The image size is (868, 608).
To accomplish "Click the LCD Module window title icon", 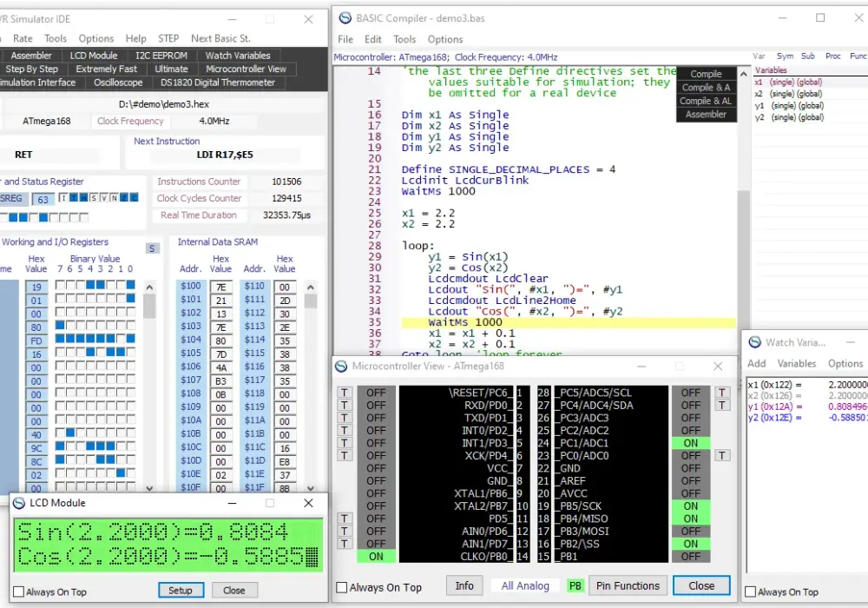I will [x=19, y=503].
